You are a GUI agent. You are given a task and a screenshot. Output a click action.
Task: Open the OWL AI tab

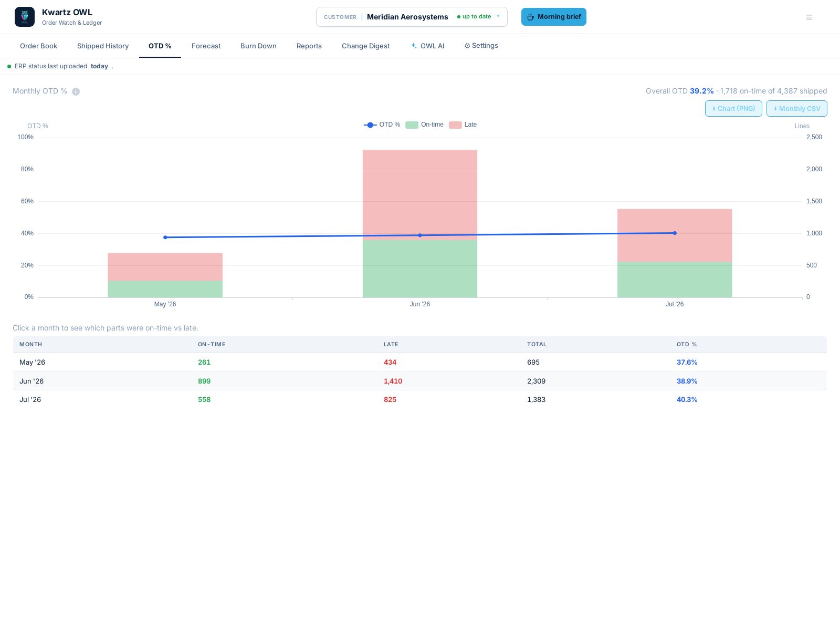[x=427, y=46]
